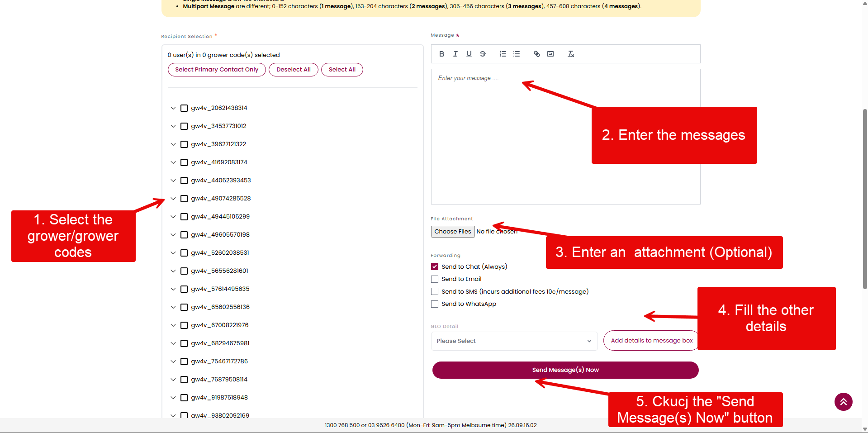Click Select Primary Contact Only button
This screenshot has height=433, width=868.
(217, 70)
